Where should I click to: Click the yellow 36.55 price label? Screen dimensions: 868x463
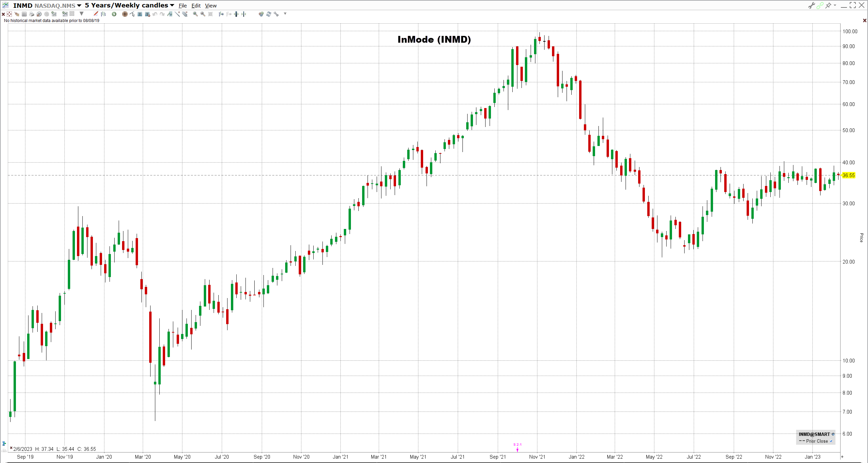click(848, 175)
